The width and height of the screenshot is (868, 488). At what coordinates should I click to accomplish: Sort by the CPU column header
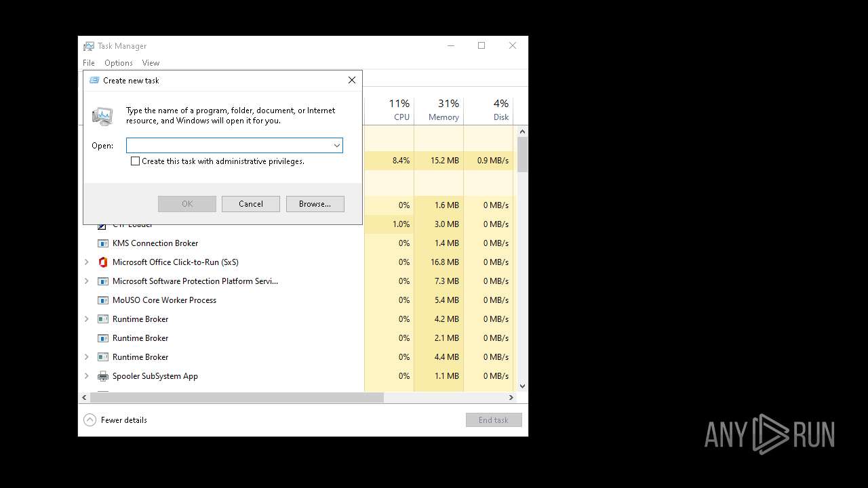coord(389,110)
